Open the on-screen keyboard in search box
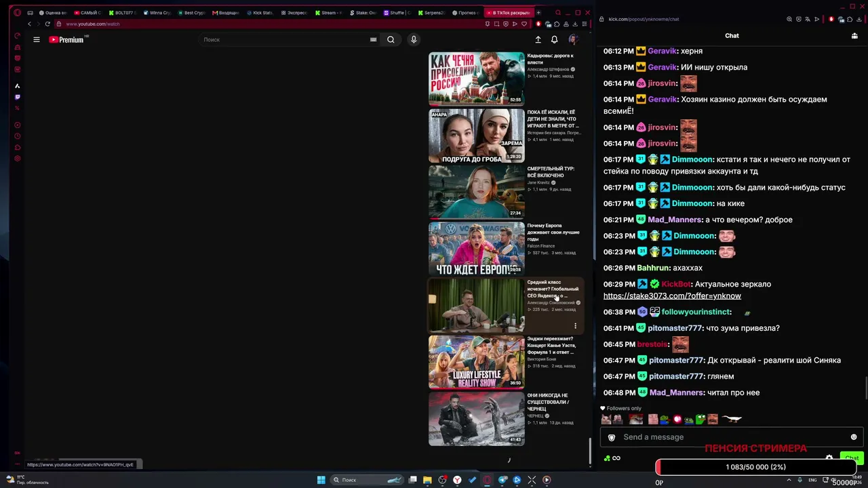This screenshot has width=868, height=488. [x=373, y=40]
